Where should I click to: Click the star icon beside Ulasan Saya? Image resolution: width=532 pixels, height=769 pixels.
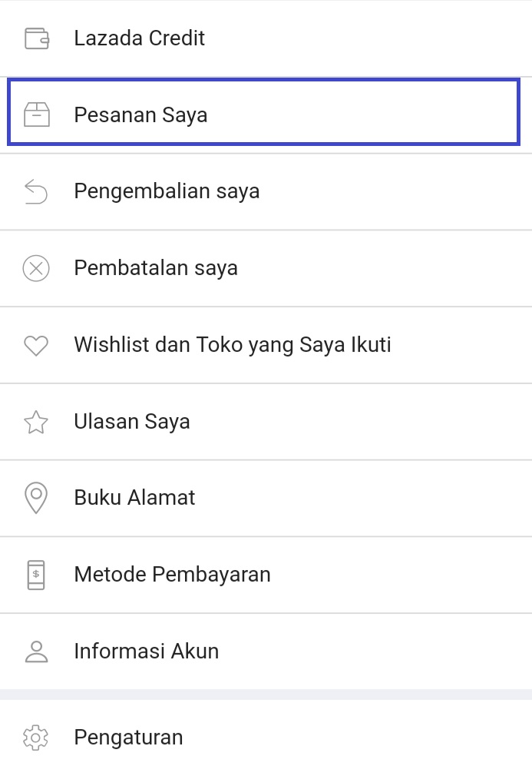pos(37,421)
